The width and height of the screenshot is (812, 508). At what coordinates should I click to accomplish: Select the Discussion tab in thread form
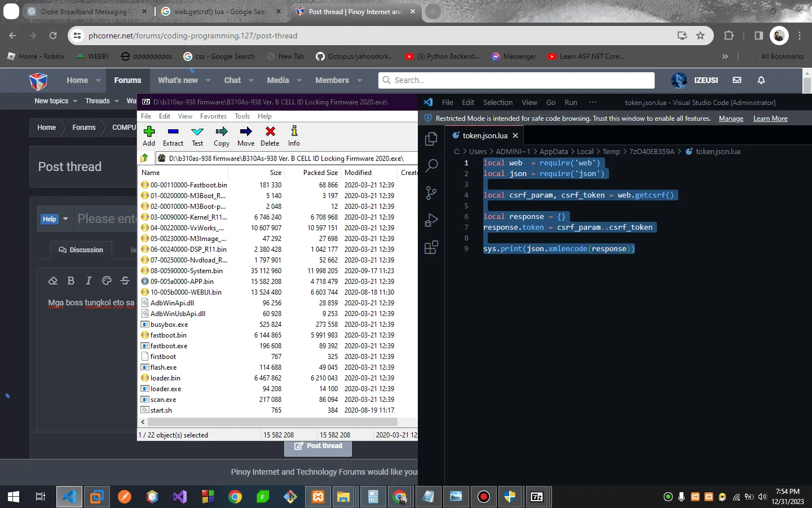tap(81, 249)
